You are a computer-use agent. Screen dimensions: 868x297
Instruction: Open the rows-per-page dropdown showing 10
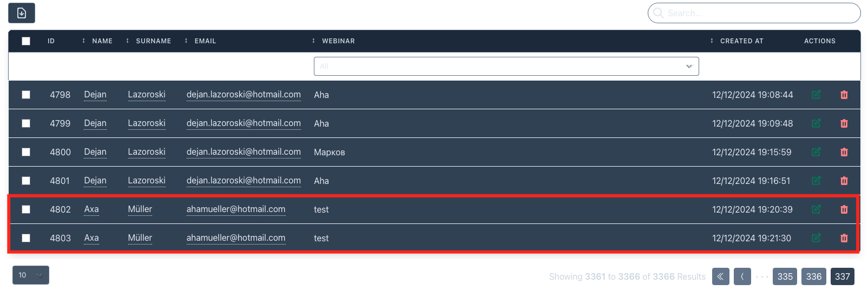[x=30, y=275]
